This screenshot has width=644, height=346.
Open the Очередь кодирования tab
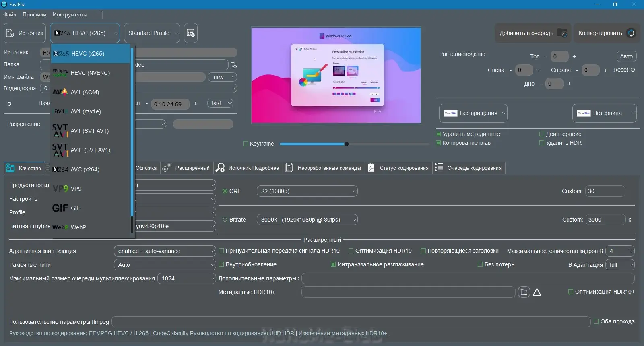(469, 168)
